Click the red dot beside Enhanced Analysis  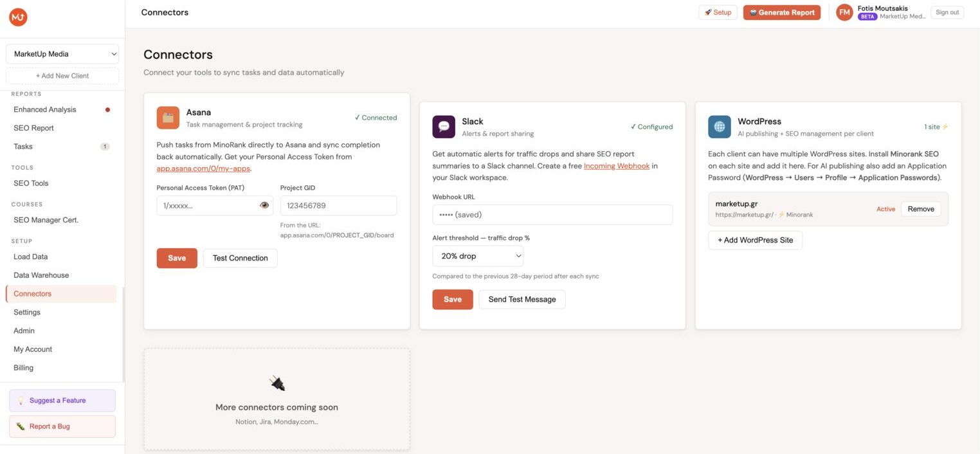tap(107, 110)
